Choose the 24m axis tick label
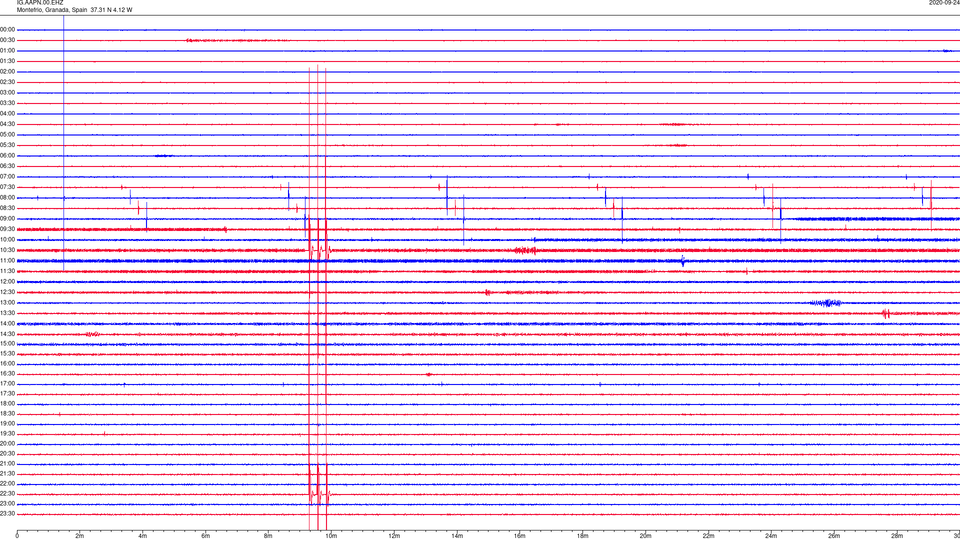Screen dimensions: 960x540 point(771,536)
